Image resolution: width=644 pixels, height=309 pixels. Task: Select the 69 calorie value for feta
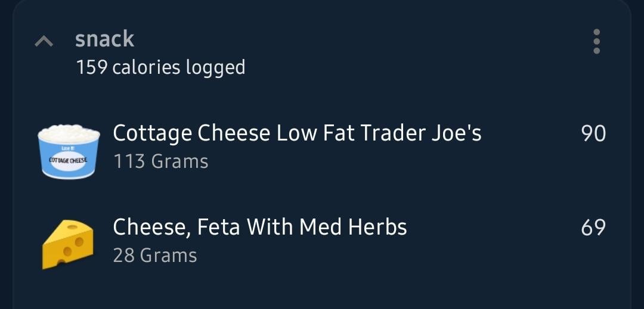593,227
